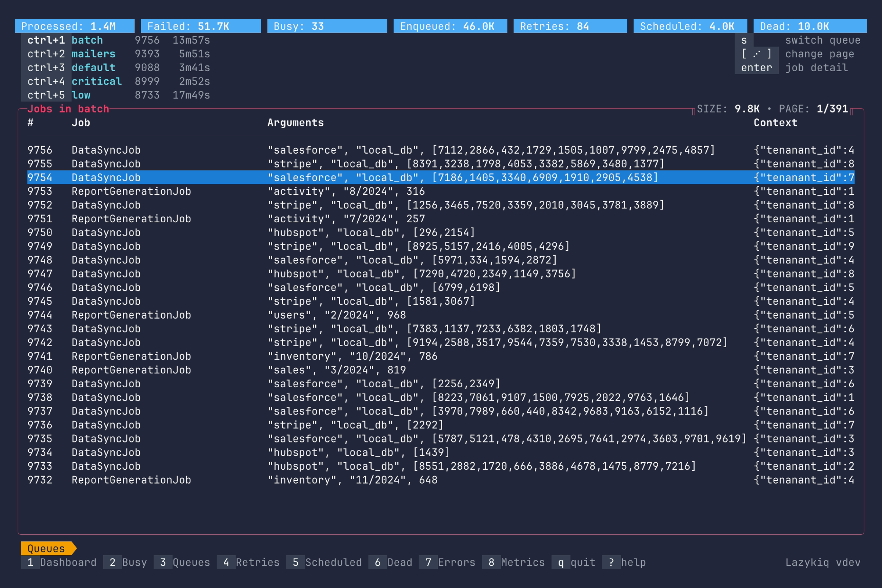Open the Dashboard tab
This screenshot has height=588, width=882.
click(x=60, y=562)
